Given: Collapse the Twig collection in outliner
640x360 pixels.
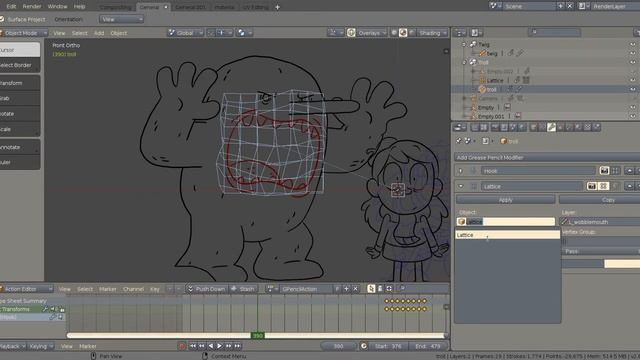Looking at the screenshot, I should [464, 44].
